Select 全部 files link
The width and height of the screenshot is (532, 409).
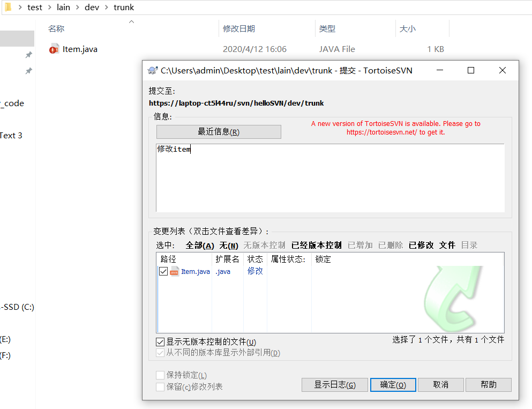pyautogui.click(x=200, y=246)
